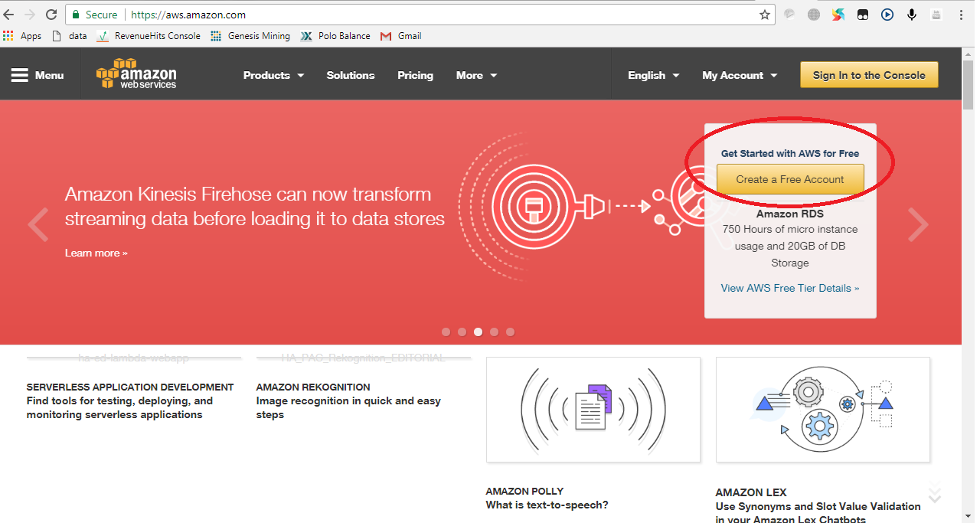Open the English language dropdown
The height and width of the screenshot is (523, 980).
tap(653, 75)
